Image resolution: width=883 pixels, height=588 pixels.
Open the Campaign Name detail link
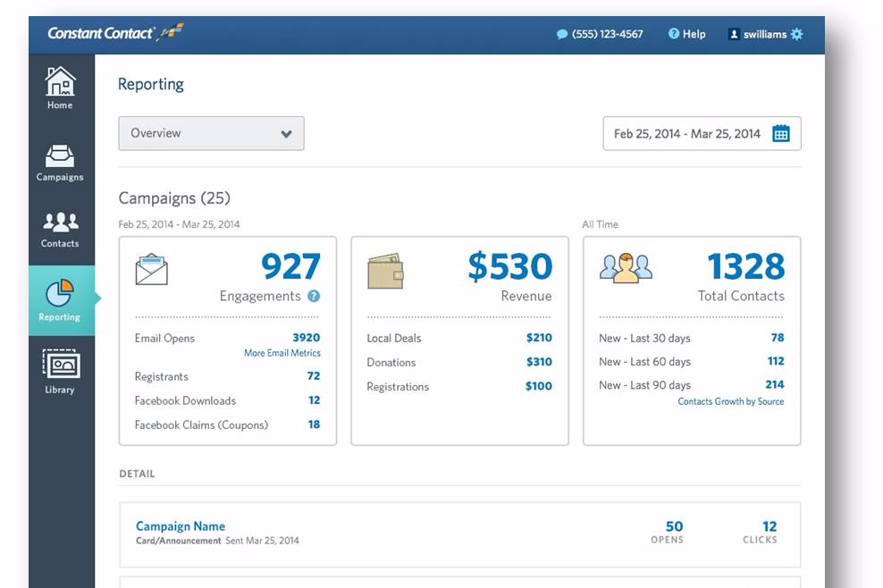pyautogui.click(x=181, y=526)
